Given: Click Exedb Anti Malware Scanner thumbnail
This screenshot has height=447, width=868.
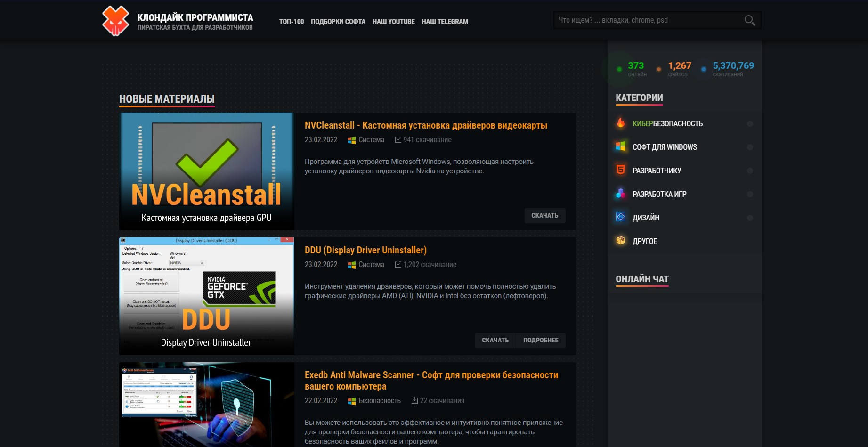Looking at the screenshot, I should 207,405.
